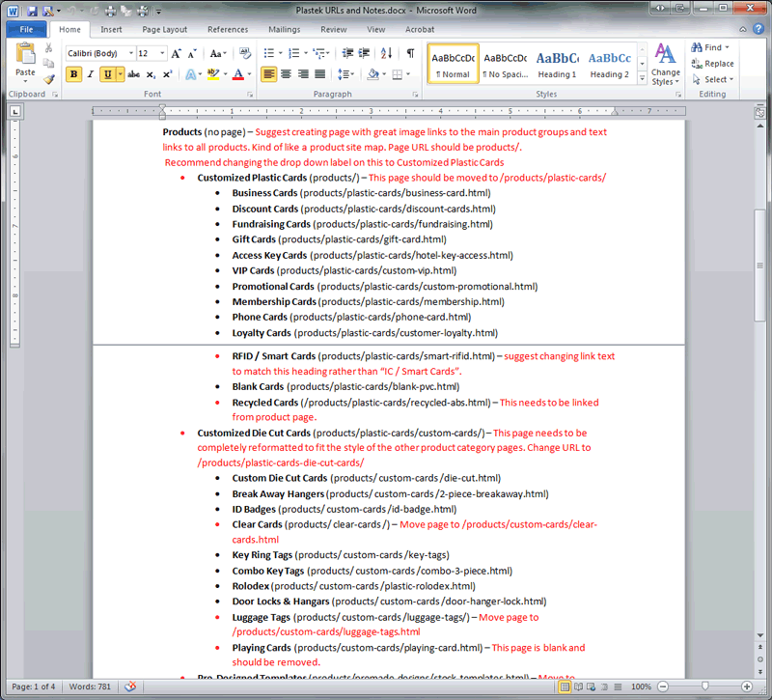772x700 pixels.
Task: Center-align the paragraph text
Action: (287, 74)
